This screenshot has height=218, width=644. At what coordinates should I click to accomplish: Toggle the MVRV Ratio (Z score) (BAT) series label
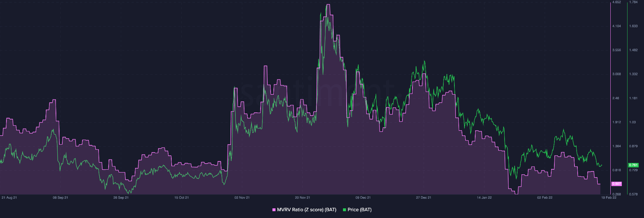(306, 210)
